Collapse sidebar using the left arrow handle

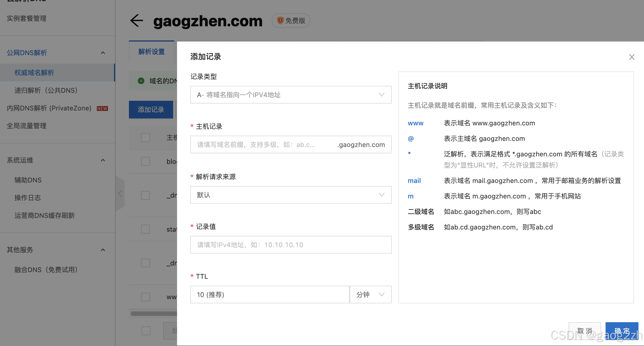120,193
